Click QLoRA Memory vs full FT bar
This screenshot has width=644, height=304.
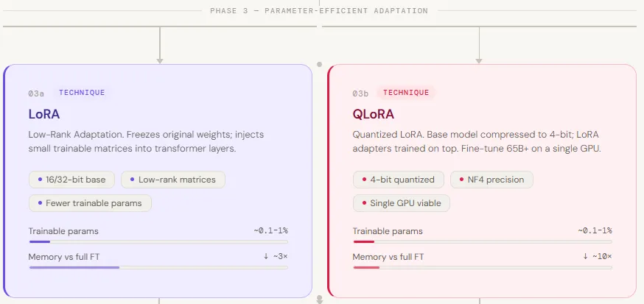483,267
